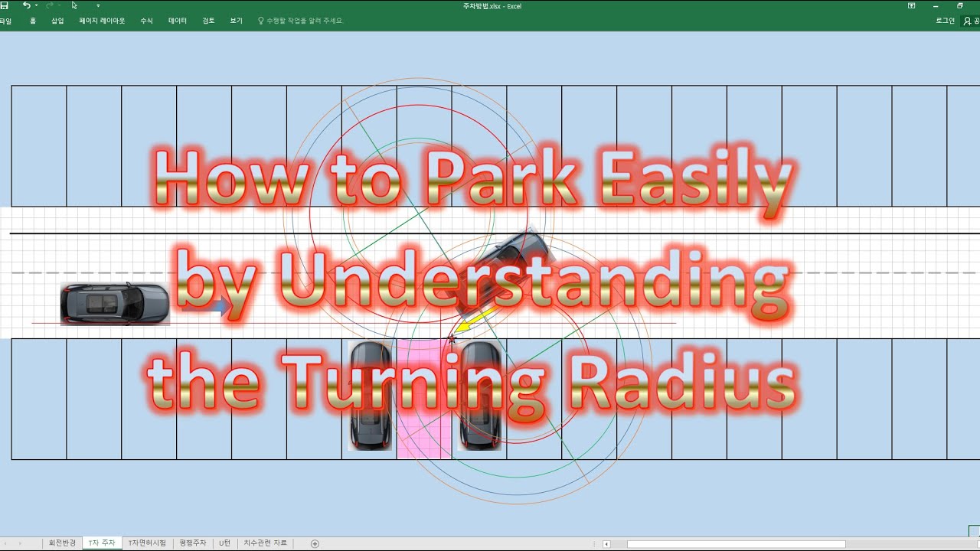Open the U턴 sheet tab
Screen dimensions: 980x551
click(224, 543)
